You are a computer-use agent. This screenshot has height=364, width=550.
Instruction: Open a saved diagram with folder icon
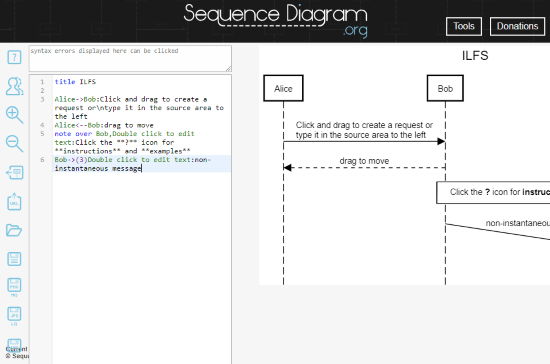(x=14, y=230)
